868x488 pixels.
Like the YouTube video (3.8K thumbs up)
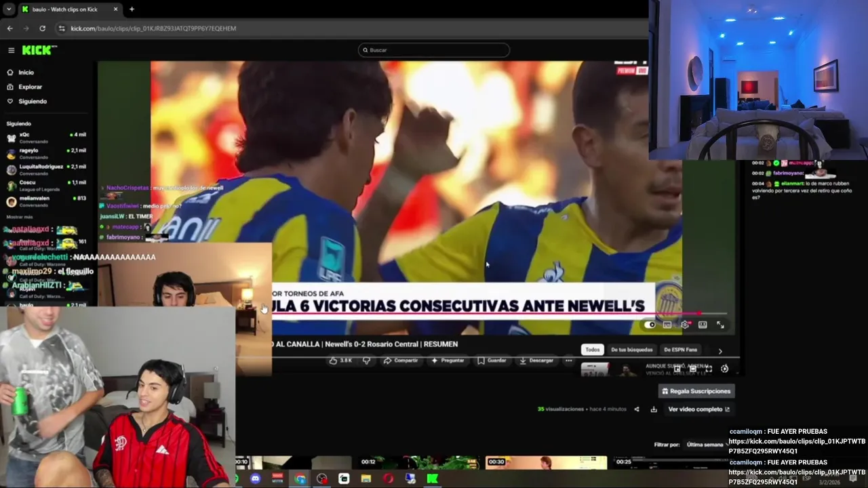tap(340, 361)
